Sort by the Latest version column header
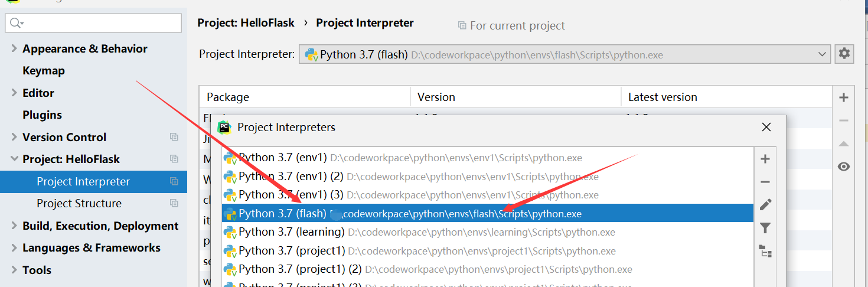Viewport: 868px width, 287px height. coord(726,97)
